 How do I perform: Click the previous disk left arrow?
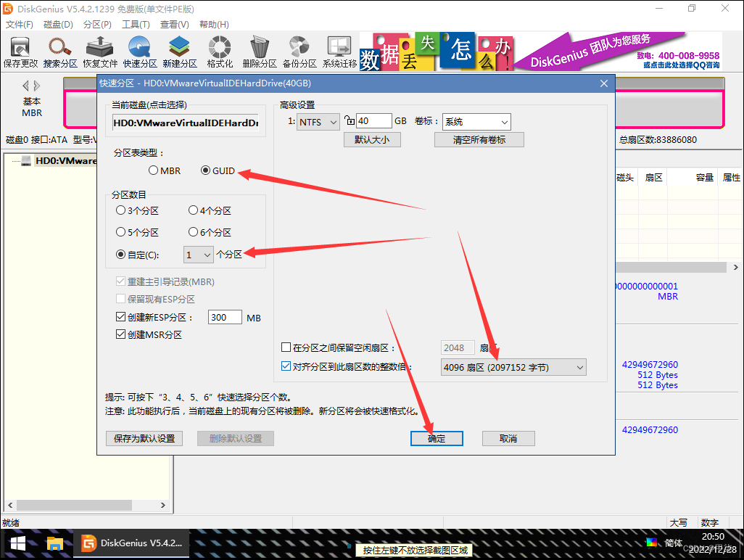[25, 86]
